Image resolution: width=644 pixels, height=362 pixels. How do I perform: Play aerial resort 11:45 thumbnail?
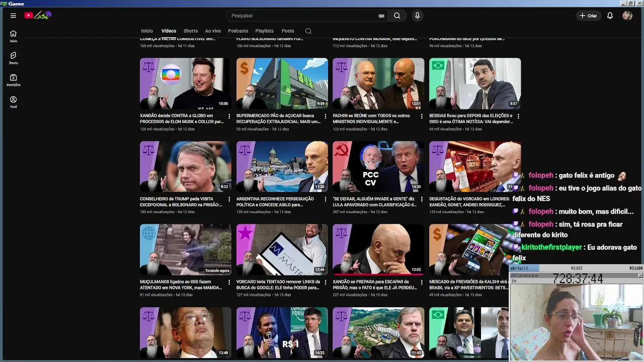378,332
